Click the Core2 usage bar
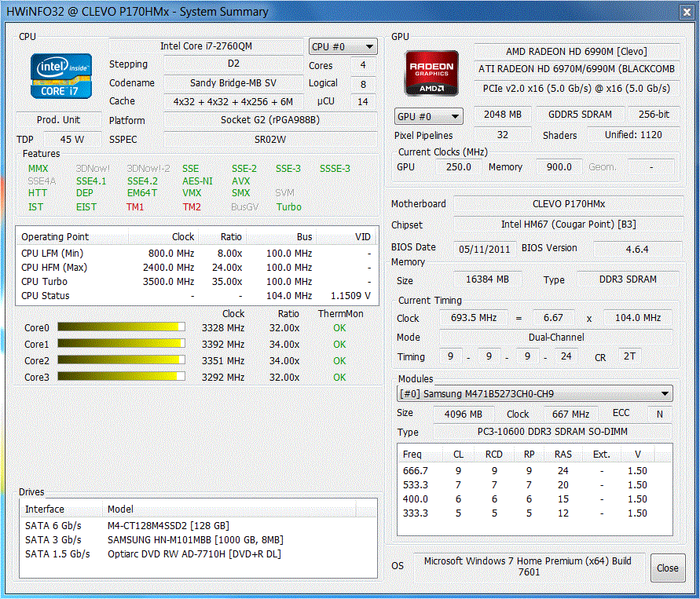The image size is (700, 599). [x=121, y=360]
